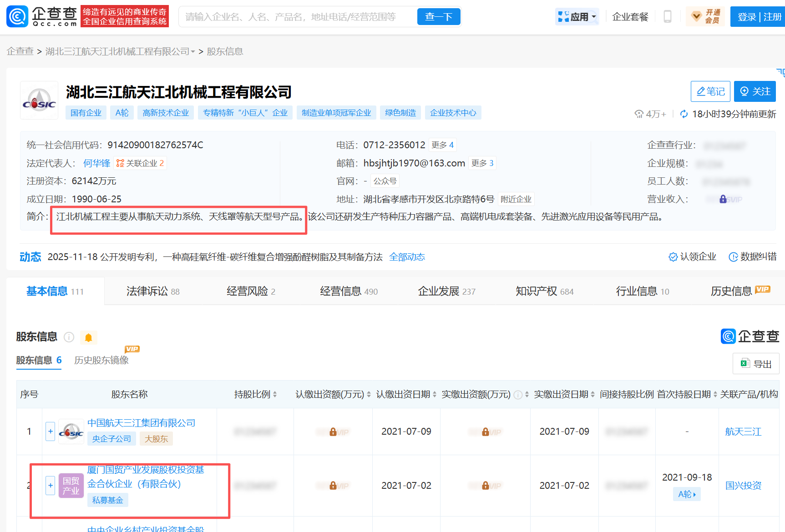Click the 公众号 button
Viewport: 785px width, 532px height.
pyautogui.click(x=385, y=181)
